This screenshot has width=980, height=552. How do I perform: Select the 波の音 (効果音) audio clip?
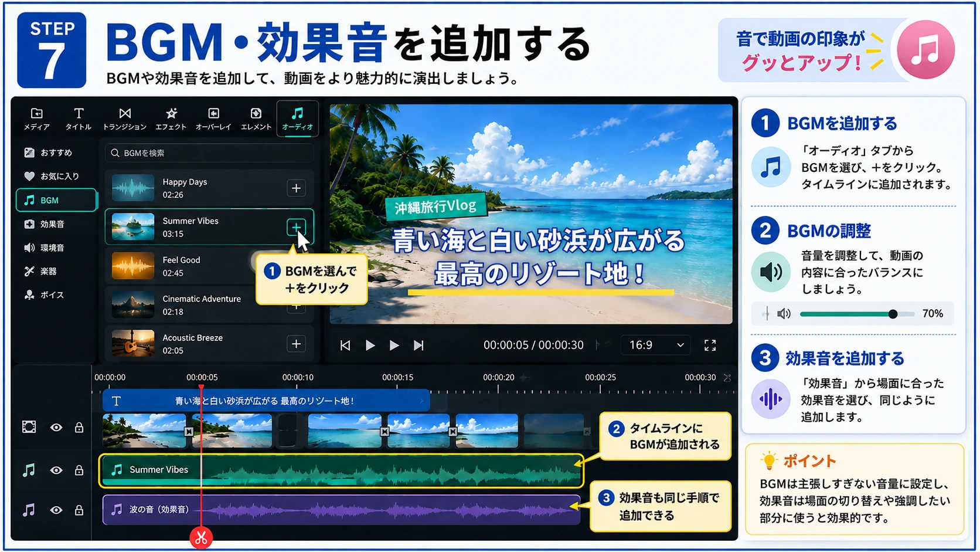tap(341, 510)
